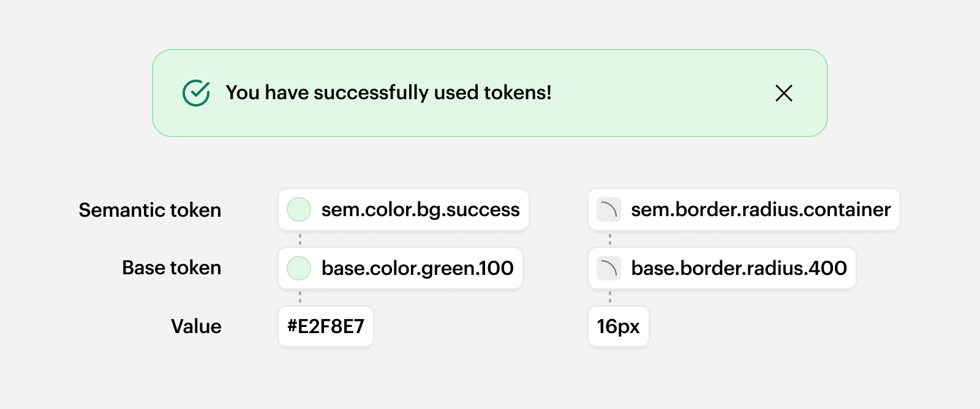This screenshot has width=980, height=409.
Task: Click the radius icon in sem.border.radius.container
Action: click(x=609, y=209)
